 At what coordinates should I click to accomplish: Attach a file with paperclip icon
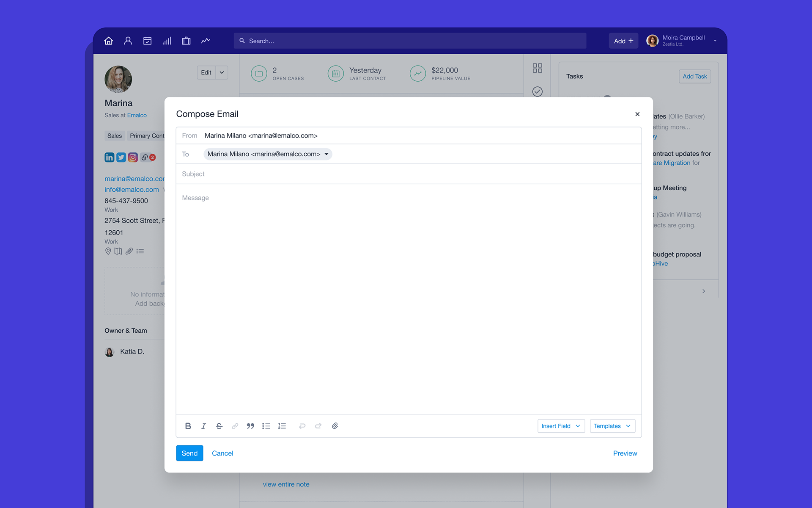[x=335, y=426]
